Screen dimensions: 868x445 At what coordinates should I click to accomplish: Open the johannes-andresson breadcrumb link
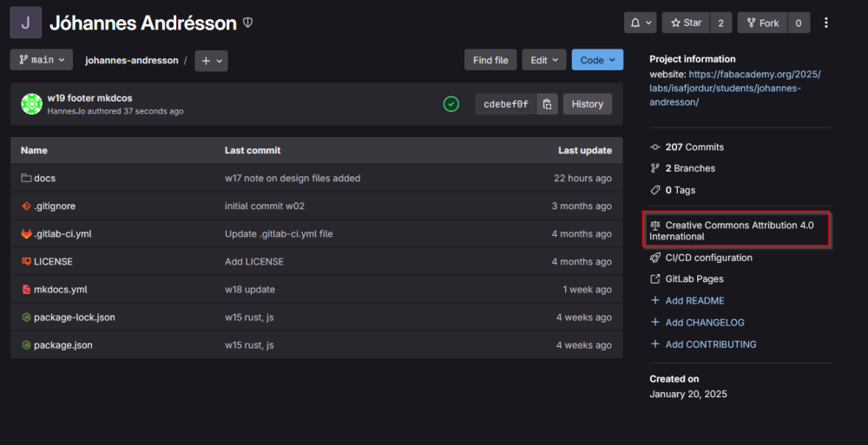pos(132,61)
